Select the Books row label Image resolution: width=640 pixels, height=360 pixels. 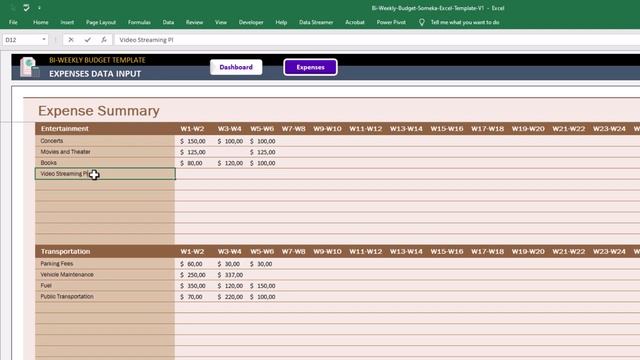click(49, 163)
